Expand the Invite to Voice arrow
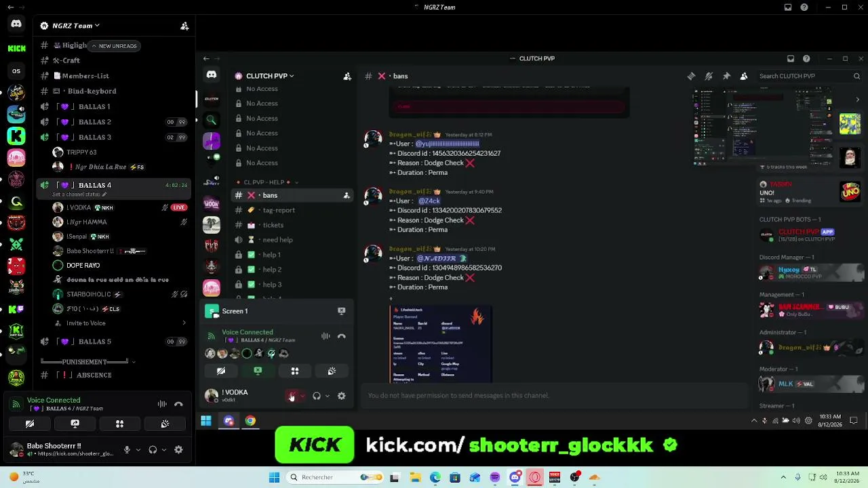 184,323
